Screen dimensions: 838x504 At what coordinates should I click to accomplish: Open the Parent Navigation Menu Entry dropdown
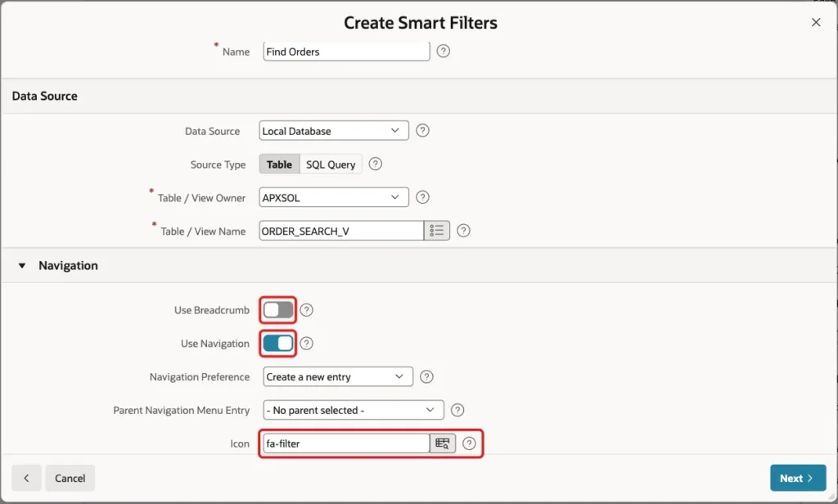point(354,410)
